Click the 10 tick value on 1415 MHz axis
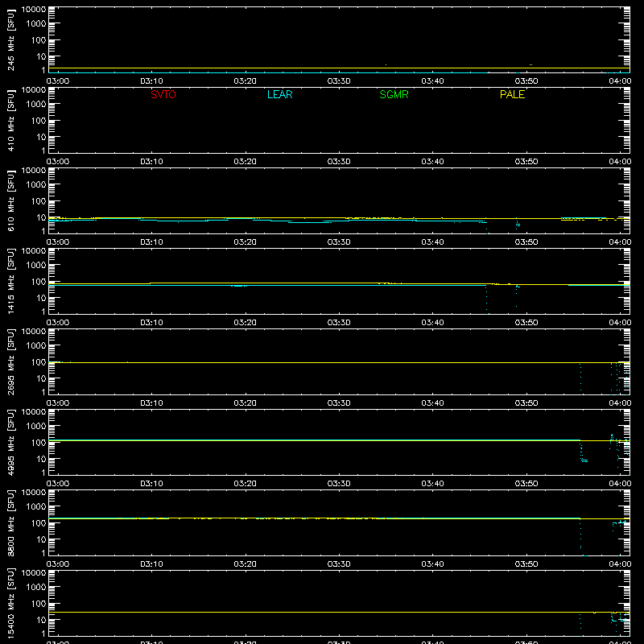The width and height of the screenshot is (644, 644). tap(42, 298)
